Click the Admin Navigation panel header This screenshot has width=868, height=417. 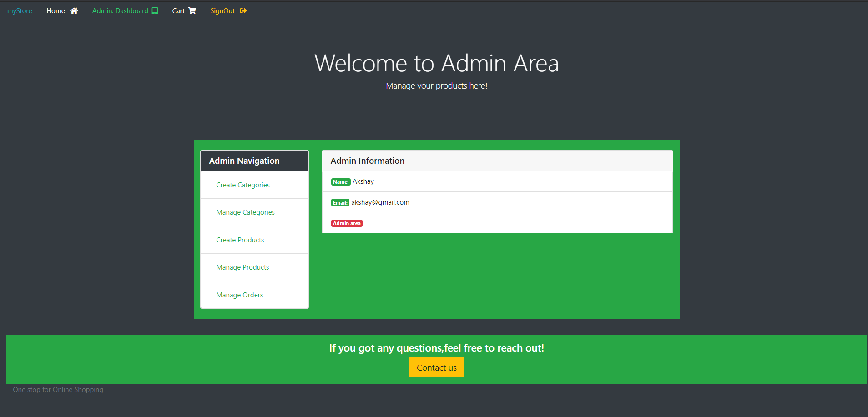coord(244,161)
